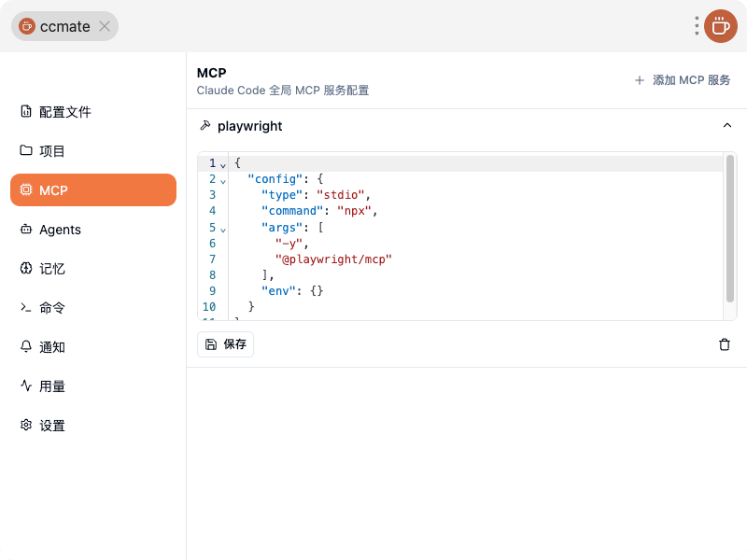Click the "@playwright/mcp" string in editor

(333, 259)
